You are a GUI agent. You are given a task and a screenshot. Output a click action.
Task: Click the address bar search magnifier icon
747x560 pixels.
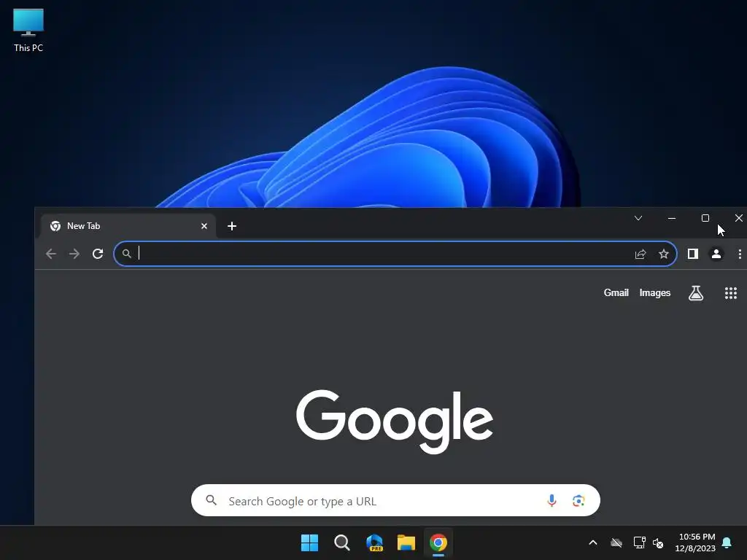[127, 254]
